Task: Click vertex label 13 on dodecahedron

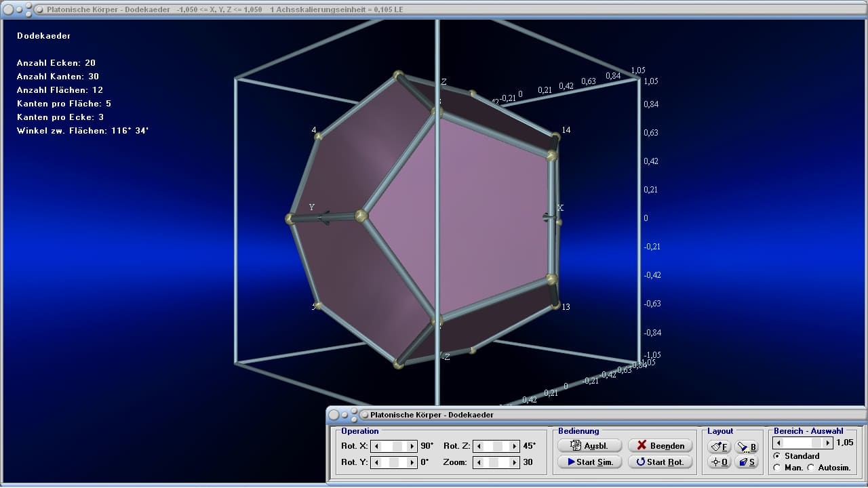Action: point(566,307)
